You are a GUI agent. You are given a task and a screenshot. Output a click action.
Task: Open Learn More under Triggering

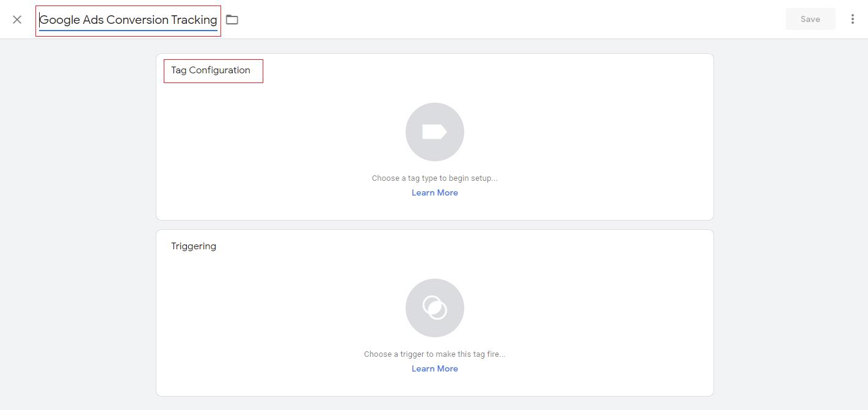click(x=434, y=369)
